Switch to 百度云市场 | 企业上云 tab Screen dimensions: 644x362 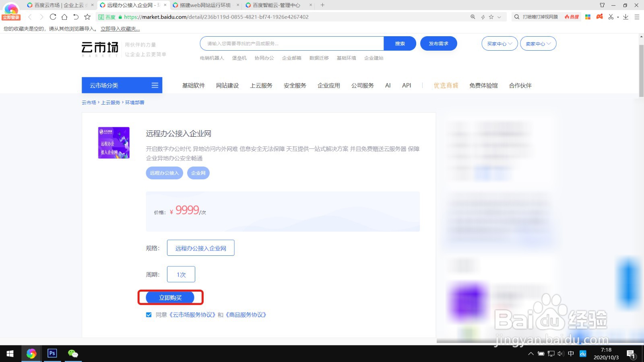[59, 5]
